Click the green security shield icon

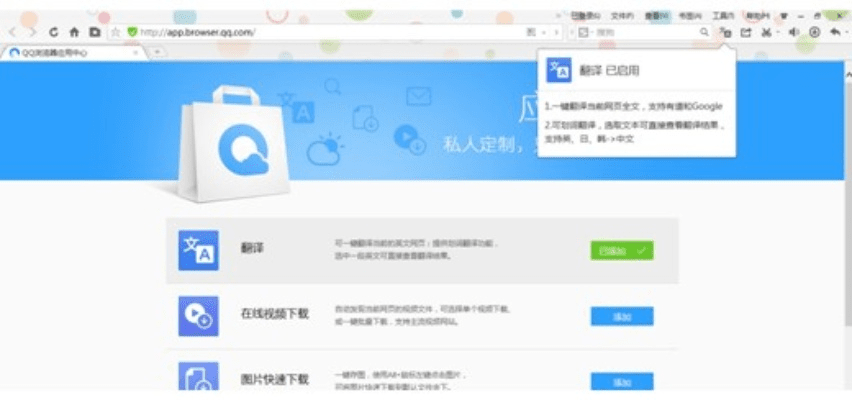click(132, 33)
